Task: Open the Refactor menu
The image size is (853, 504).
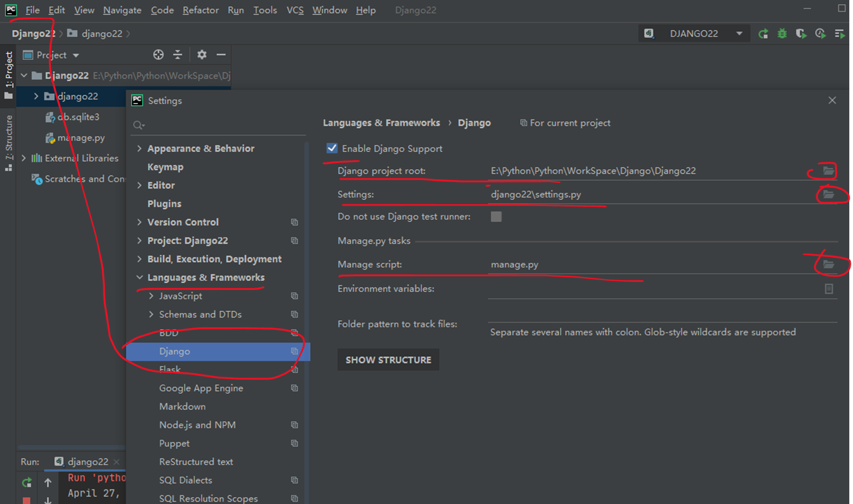Action: (201, 10)
